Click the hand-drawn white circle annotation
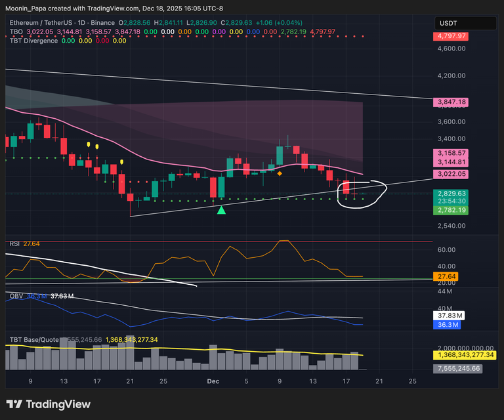This screenshot has height=420, width=504. 362,193
